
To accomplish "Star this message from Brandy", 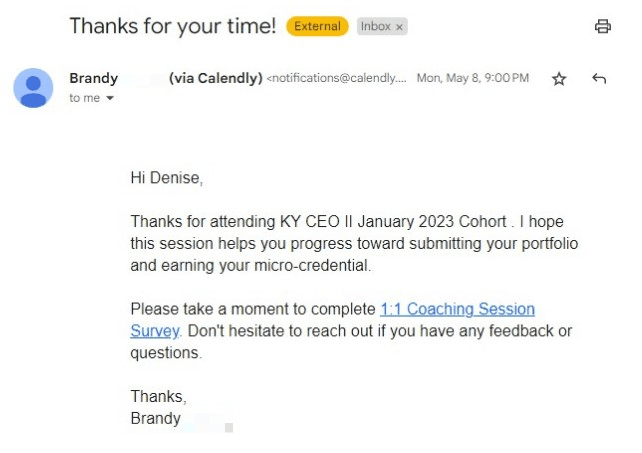I will click(x=559, y=79).
